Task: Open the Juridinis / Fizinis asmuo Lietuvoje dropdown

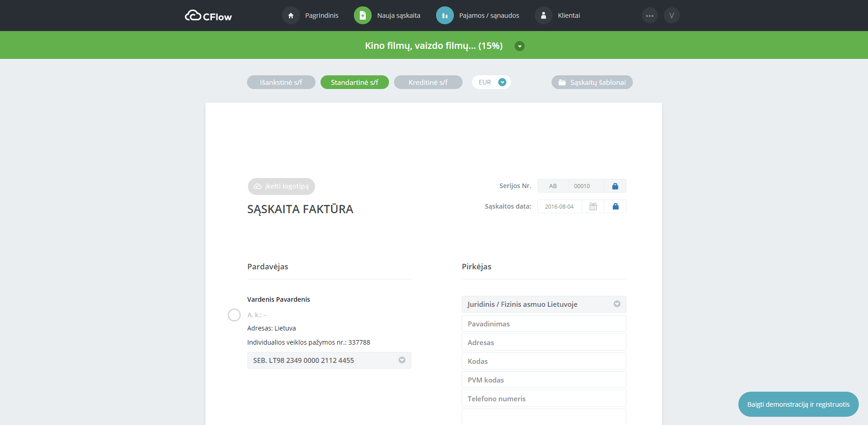Action: [x=544, y=304]
